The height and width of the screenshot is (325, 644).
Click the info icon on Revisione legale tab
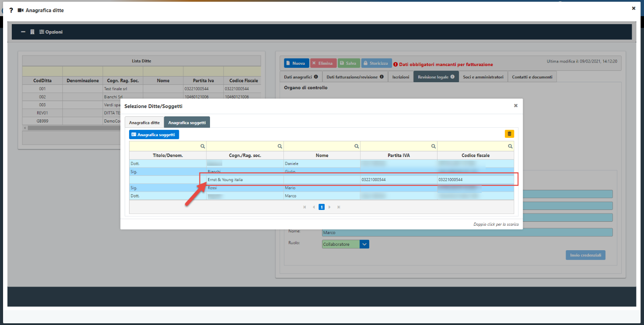tap(452, 77)
